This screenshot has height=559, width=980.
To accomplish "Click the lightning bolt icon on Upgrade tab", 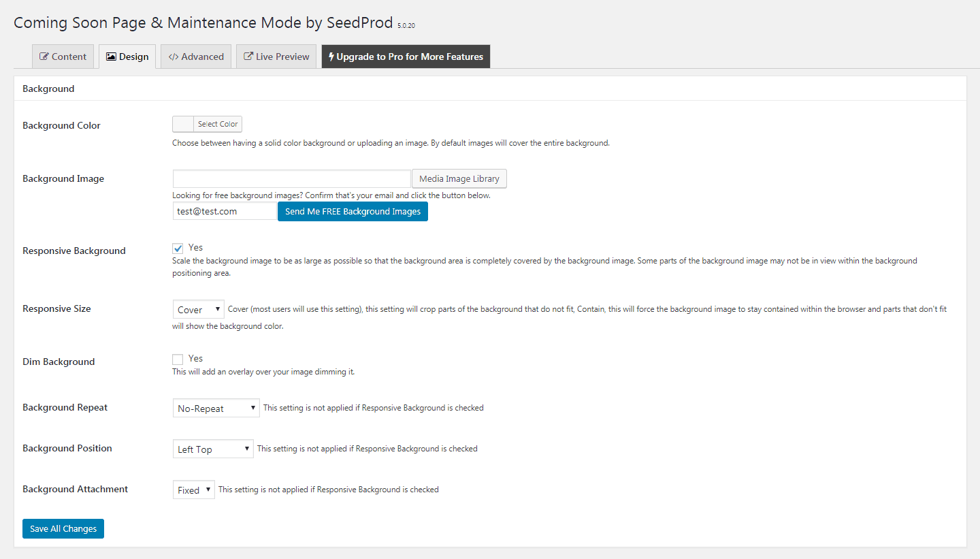I will tap(331, 57).
